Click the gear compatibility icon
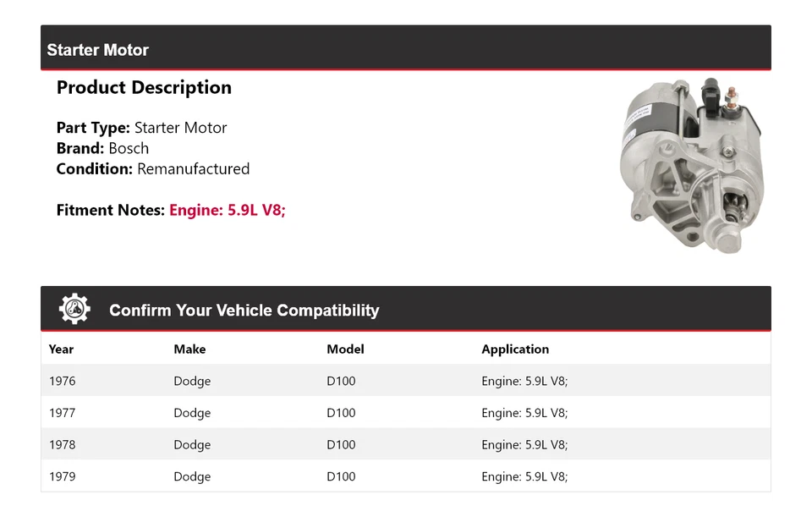 click(x=74, y=310)
